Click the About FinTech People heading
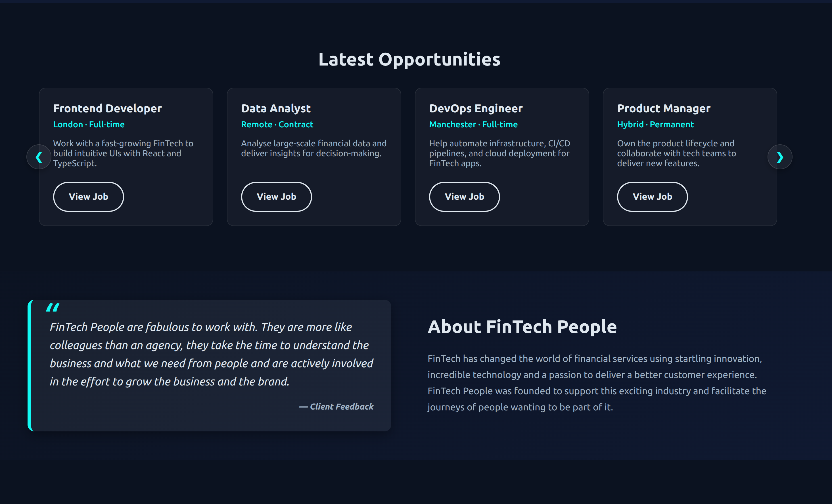 522,326
